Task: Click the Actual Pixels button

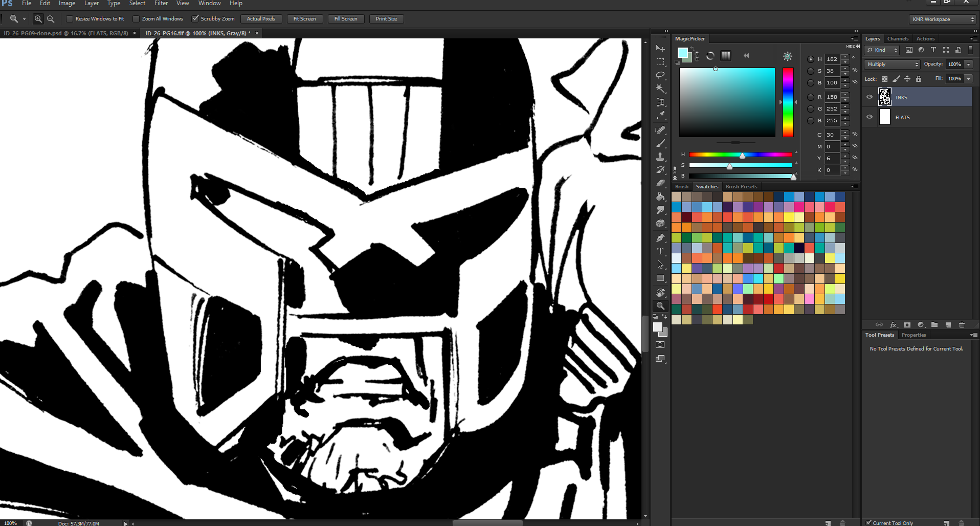Action: (x=261, y=19)
